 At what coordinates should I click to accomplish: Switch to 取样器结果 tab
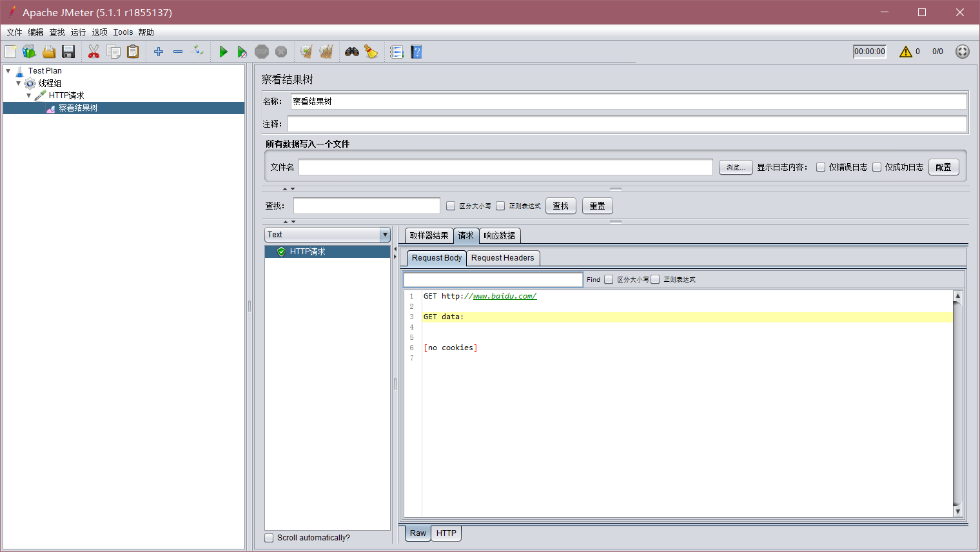tap(429, 235)
